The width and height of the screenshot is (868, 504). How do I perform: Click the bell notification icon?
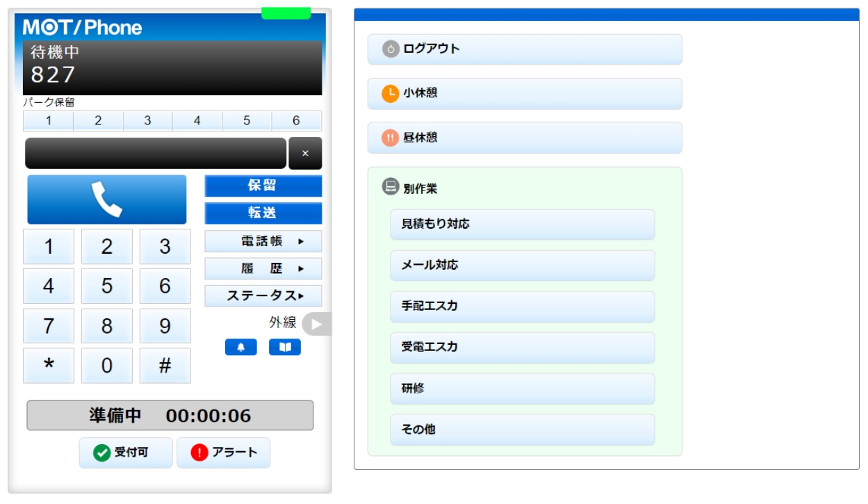pyautogui.click(x=240, y=348)
